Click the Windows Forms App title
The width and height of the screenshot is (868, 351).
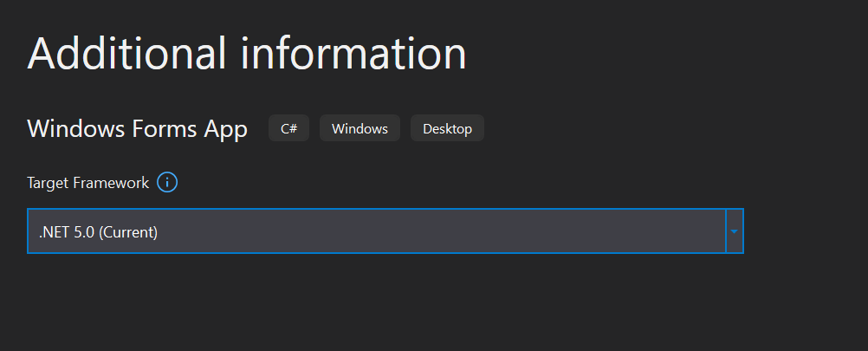point(137,129)
